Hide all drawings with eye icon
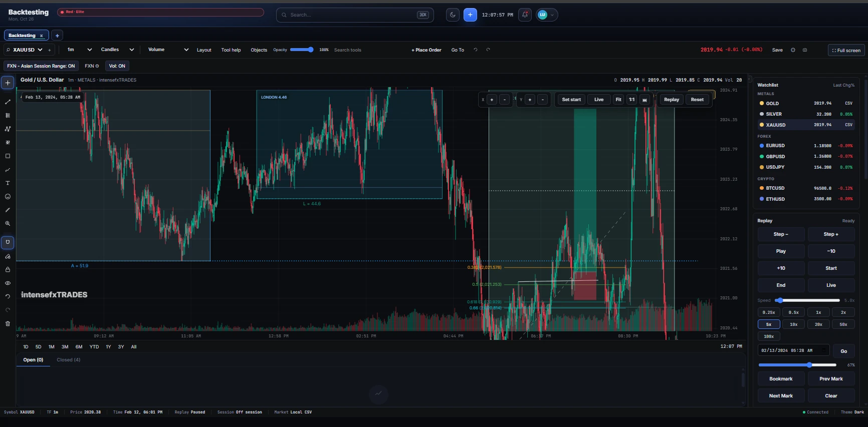868x427 pixels. click(x=8, y=283)
